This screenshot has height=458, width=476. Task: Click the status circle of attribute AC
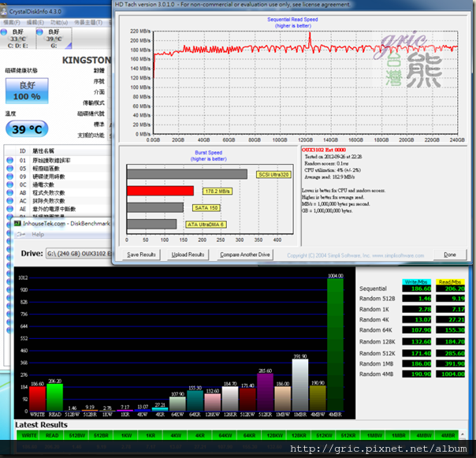coord(9,201)
